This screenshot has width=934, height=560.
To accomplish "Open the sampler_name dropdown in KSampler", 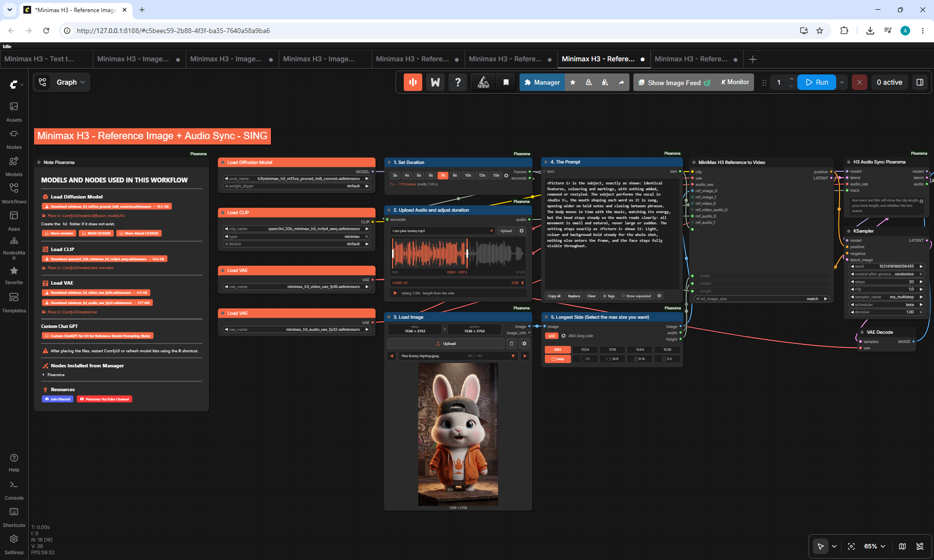I will (x=886, y=297).
